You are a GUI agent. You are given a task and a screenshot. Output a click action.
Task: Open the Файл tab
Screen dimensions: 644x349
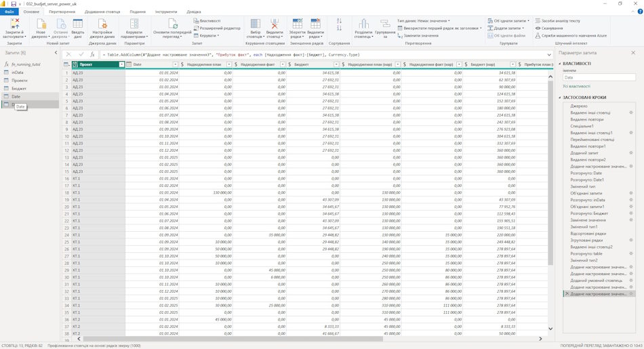coord(9,12)
